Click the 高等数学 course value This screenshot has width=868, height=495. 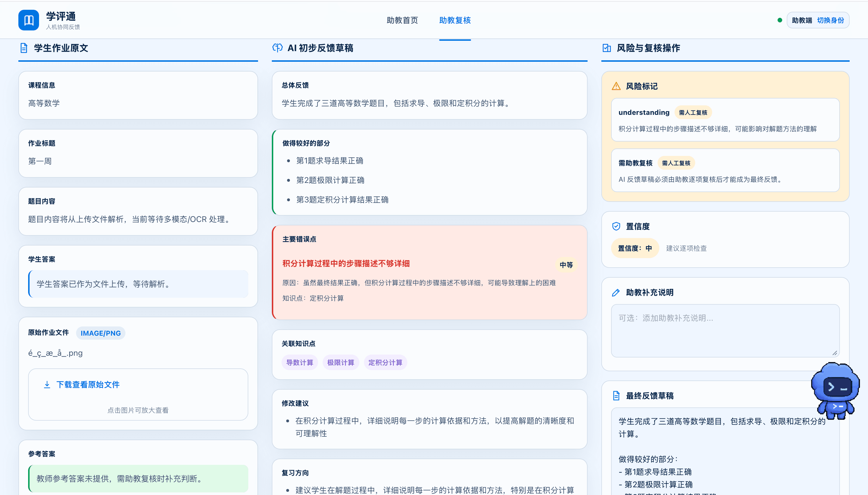(44, 103)
